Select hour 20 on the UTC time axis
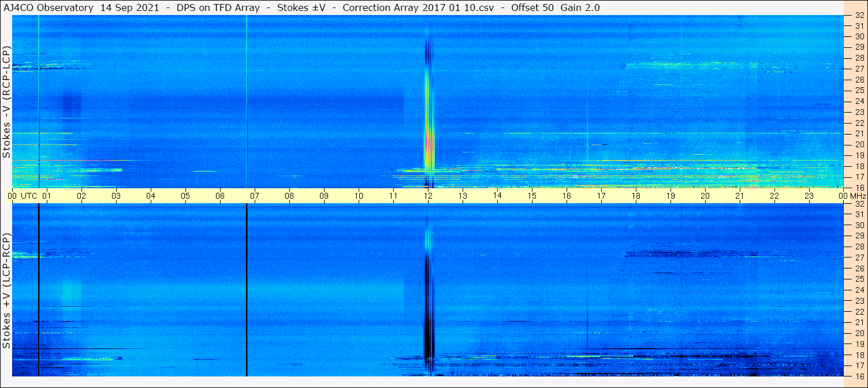The width and height of the screenshot is (868, 388). (x=705, y=196)
